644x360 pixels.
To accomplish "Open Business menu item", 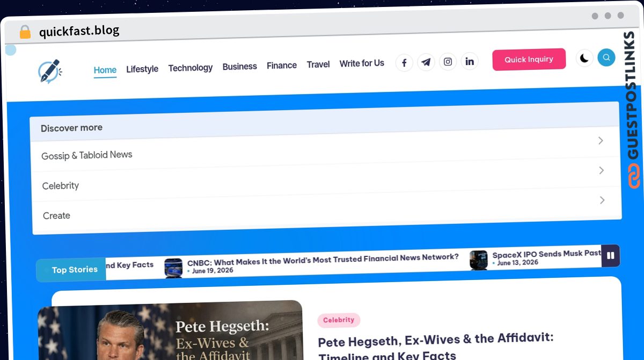I will click(240, 67).
